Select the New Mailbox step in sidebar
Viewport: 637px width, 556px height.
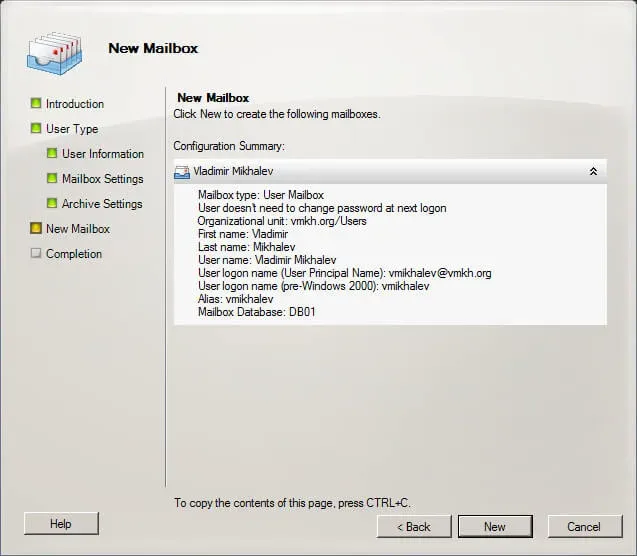click(78, 229)
